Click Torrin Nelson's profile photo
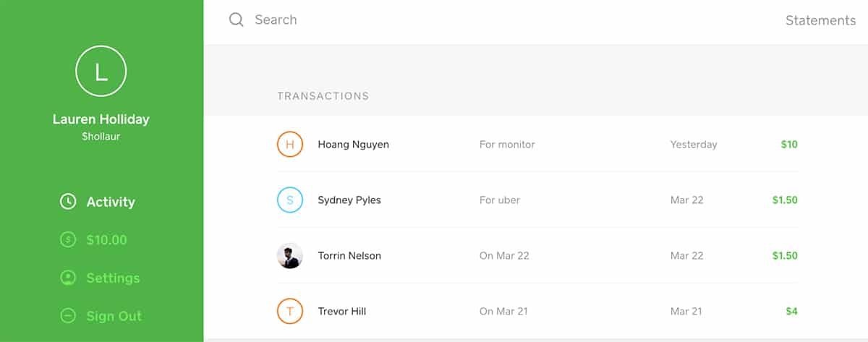This screenshot has height=342, width=868. click(289, 256)
